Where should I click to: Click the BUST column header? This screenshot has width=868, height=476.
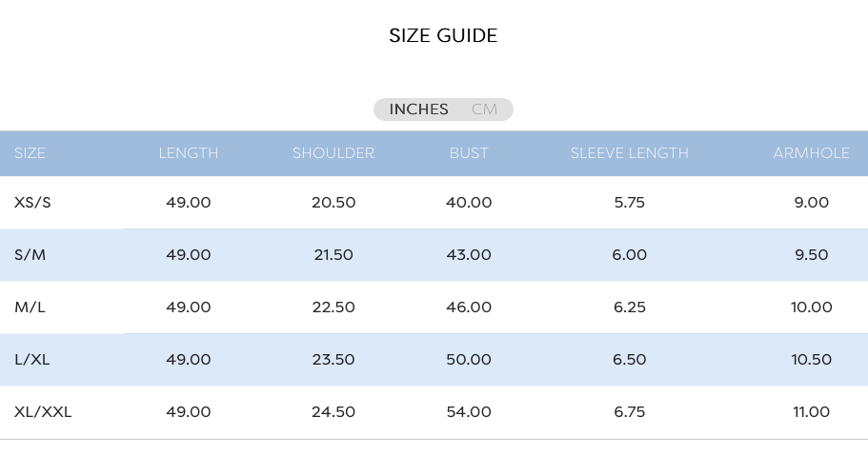[x=469, y=153]
